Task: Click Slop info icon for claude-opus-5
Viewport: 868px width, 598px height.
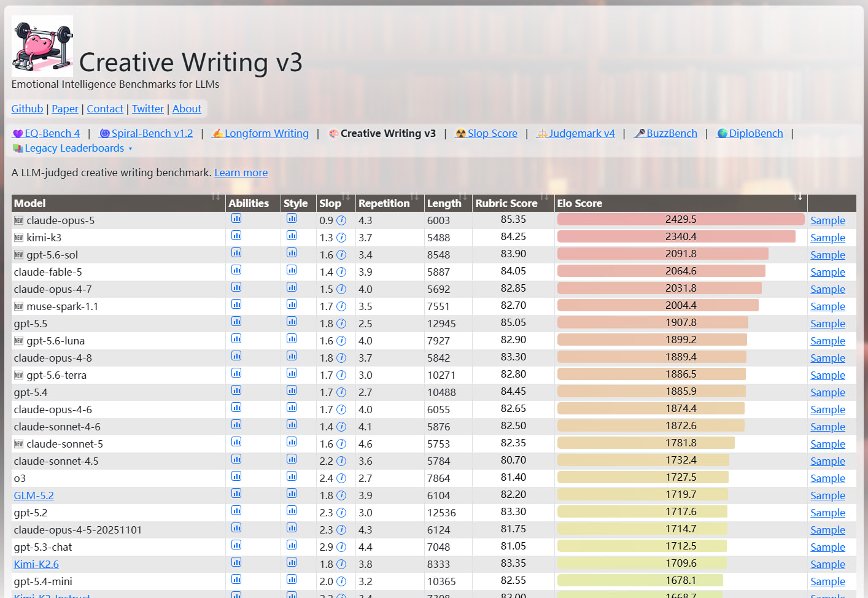Action: click(341, 220)
